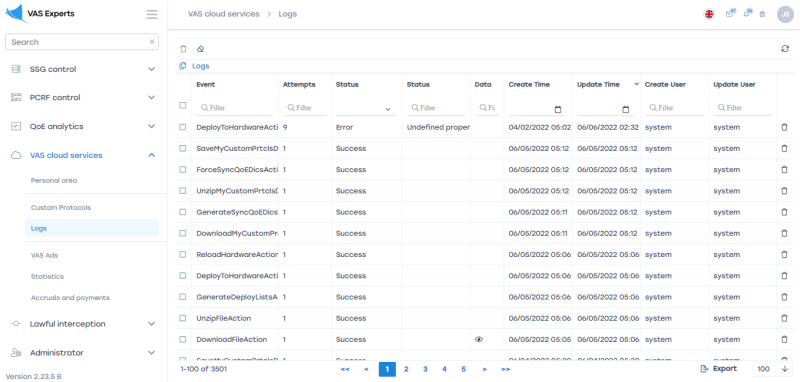Go to page 3 of logs
This screenshot has width=800, height=382.
[425, 369]
